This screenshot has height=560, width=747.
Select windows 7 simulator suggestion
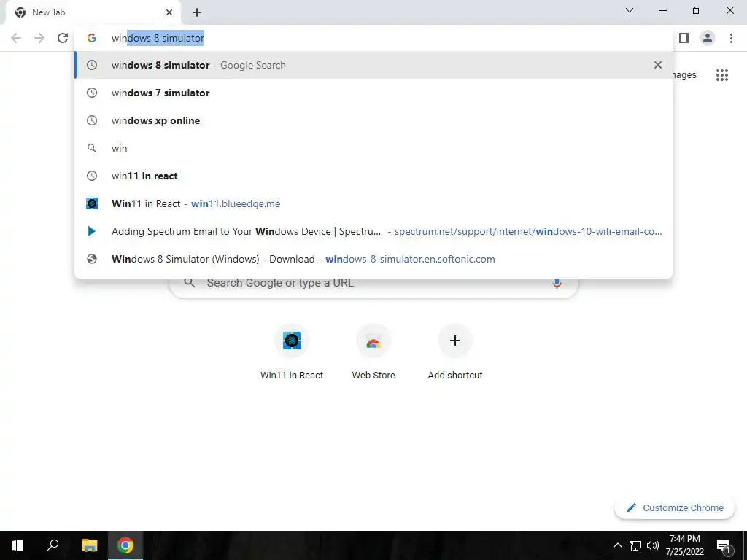(373, 93)
